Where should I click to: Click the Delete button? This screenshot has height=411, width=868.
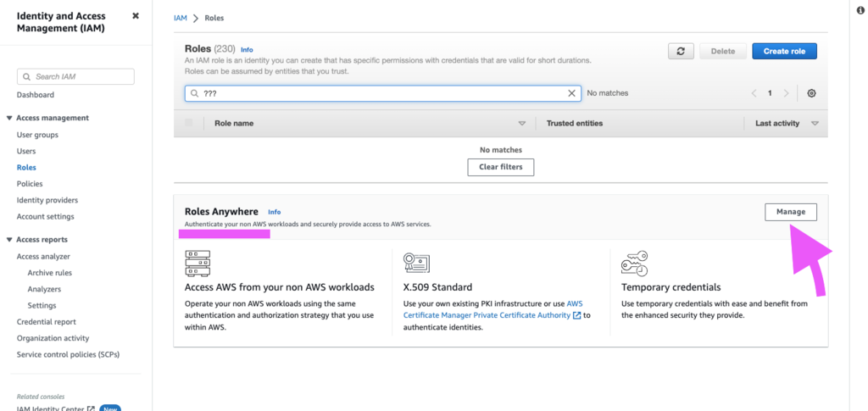[722, 51]
